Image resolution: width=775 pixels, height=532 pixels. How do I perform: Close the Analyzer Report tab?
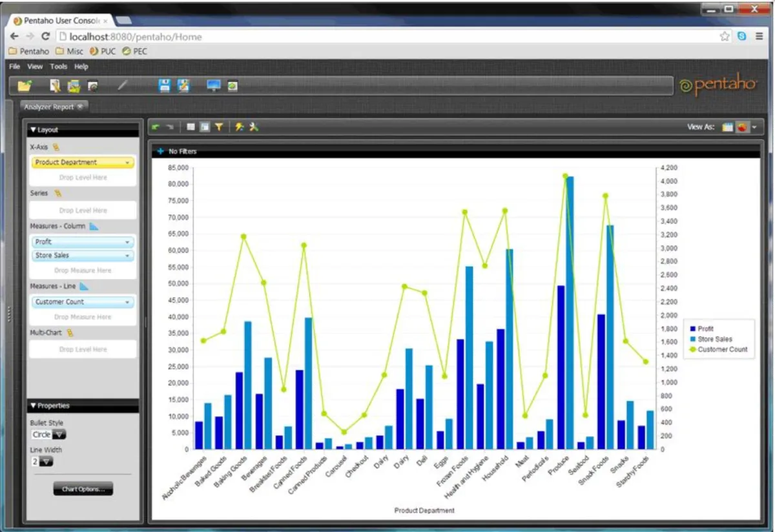point(79,107)
